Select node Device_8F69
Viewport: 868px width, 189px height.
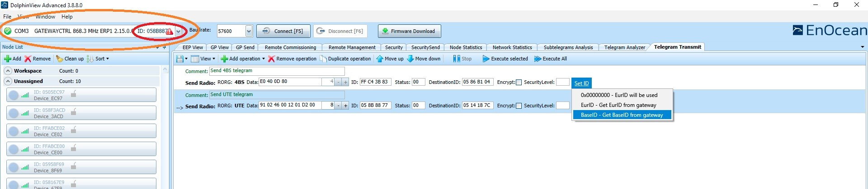81,167
